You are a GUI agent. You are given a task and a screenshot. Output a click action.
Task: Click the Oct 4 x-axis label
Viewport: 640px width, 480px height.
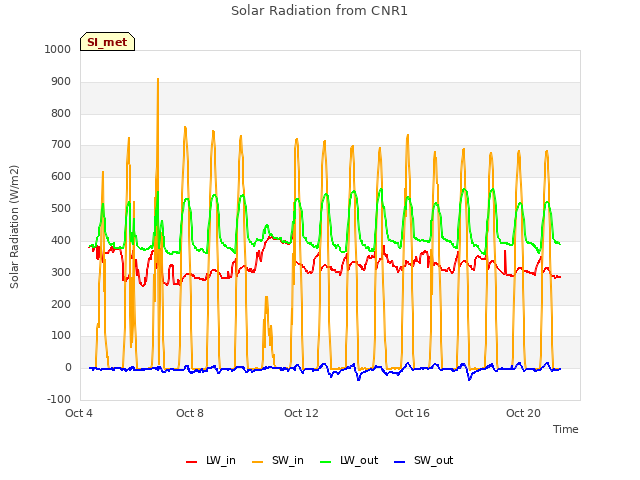click(79, 413)
